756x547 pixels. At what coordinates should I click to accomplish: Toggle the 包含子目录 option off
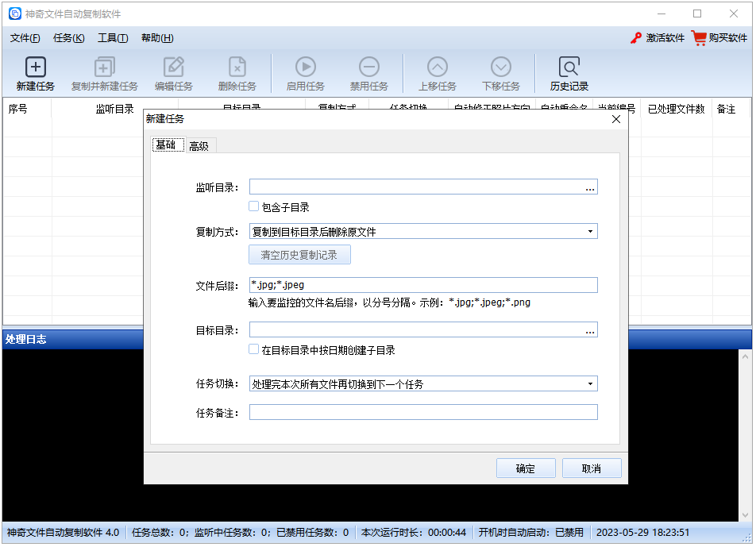click(x=255, y=206)
